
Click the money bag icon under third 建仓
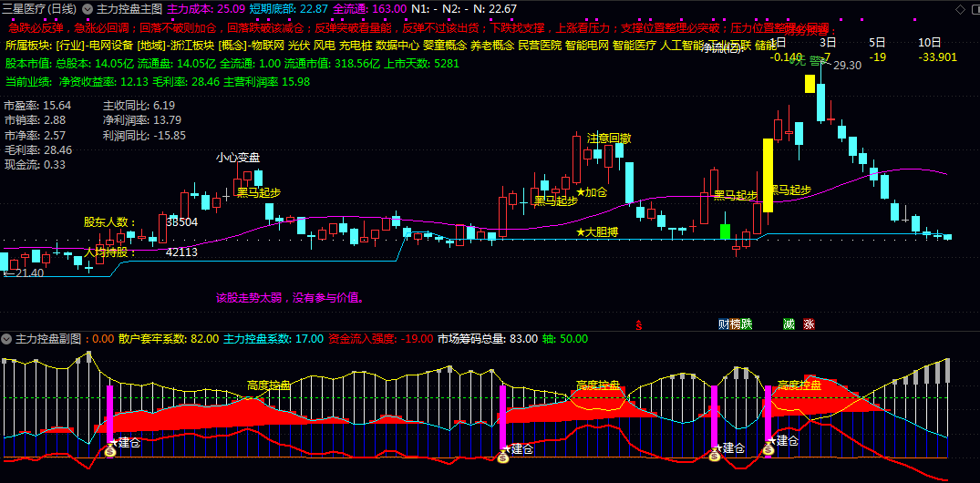pos(715,457)
